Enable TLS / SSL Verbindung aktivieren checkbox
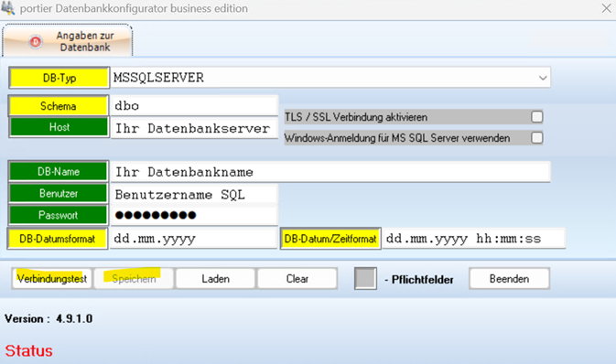 click(x=536, y=117)
